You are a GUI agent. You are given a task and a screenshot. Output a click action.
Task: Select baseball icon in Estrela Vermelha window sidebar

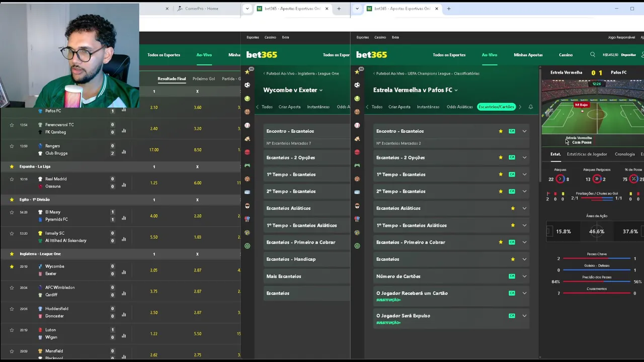357,125
